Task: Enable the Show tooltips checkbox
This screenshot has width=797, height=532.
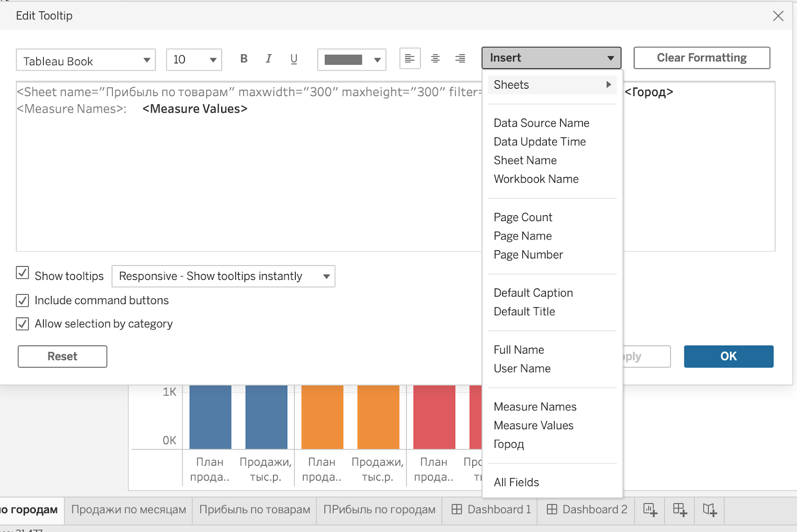Action: pyautogui.click(x=22, y=273)
